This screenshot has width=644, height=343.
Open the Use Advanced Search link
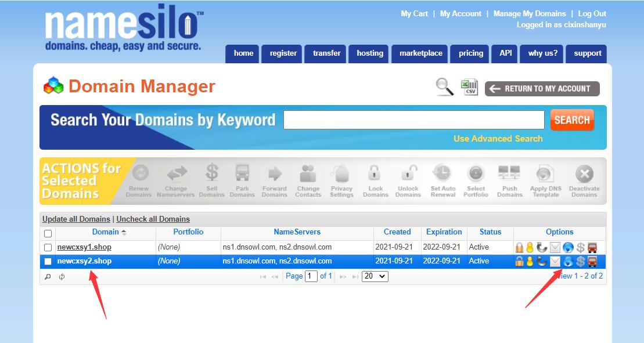point(498,139)
